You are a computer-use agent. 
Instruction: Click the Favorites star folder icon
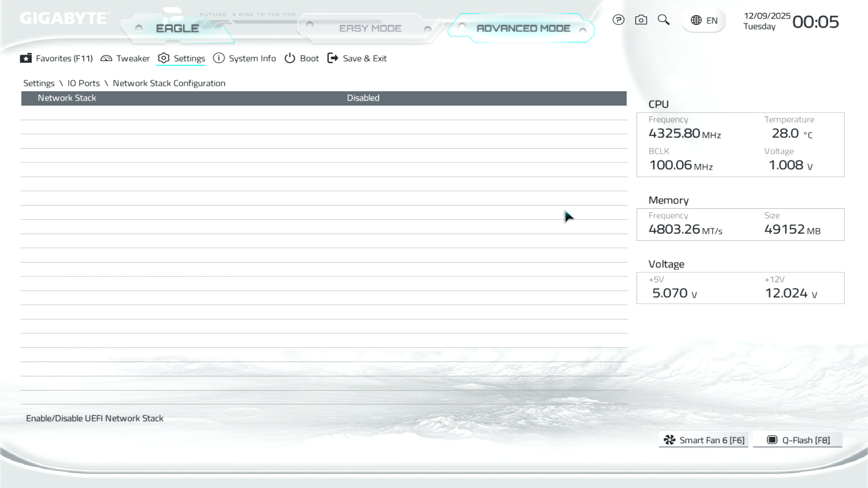pos(26,58)
